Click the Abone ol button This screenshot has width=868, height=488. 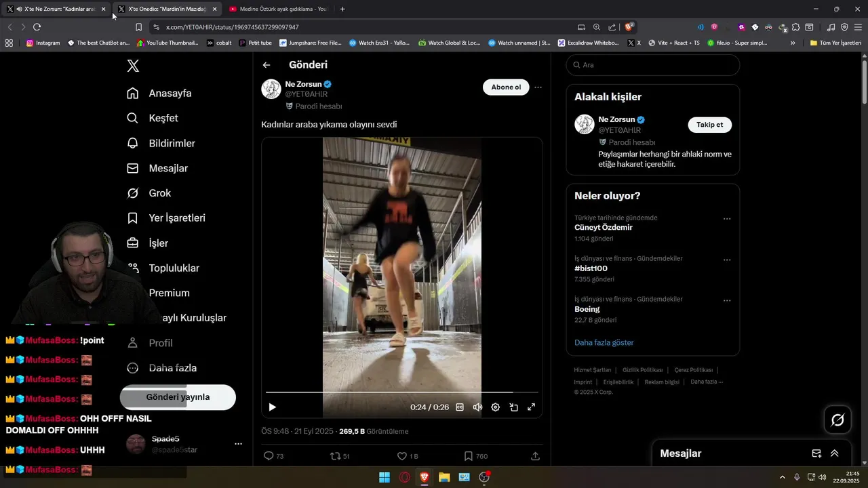click(506, 87)
